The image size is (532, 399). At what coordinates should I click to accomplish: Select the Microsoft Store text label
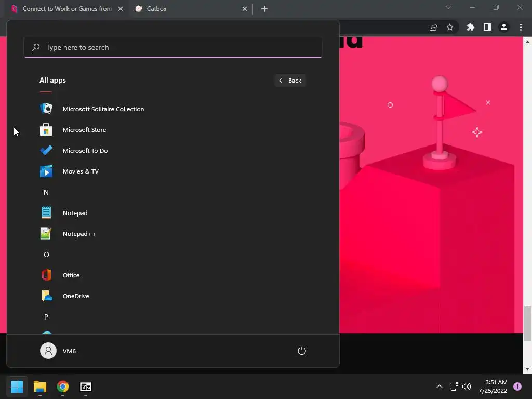(x=85, y=129)
